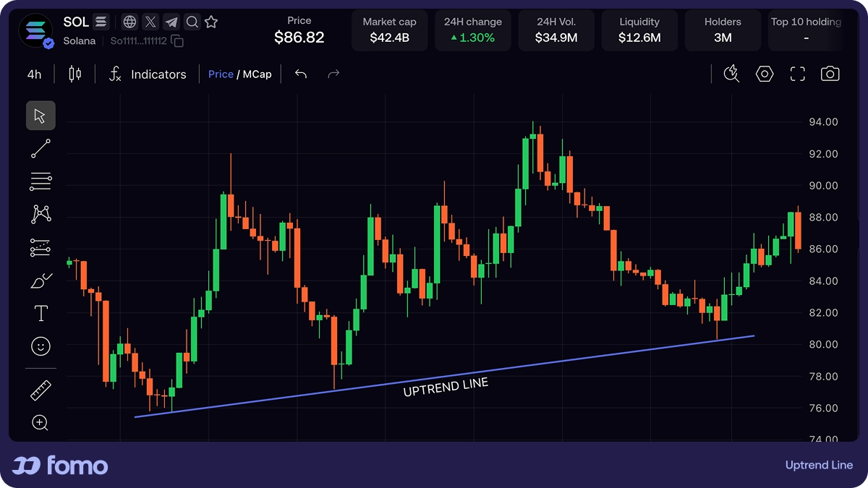The height and width of the screenshot is (488, 868).
Task: Select the forecasting position tool
Action: coord(41,247)
